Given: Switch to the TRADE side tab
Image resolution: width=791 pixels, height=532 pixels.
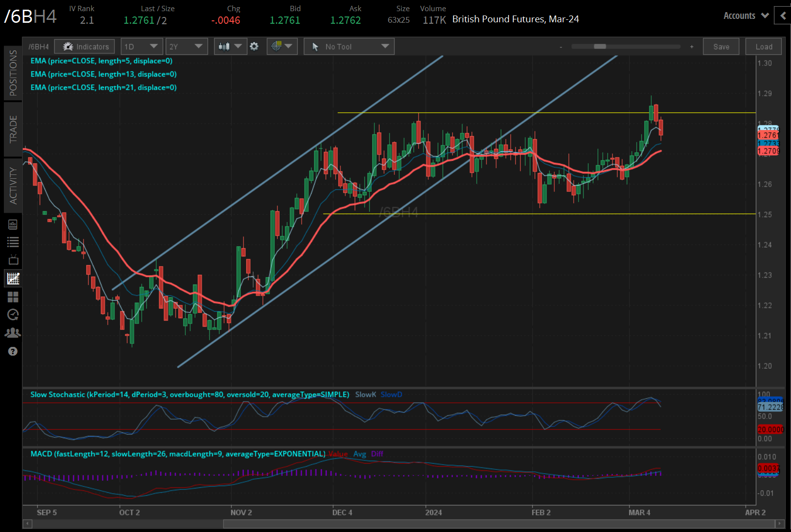Looking at the screenshot, I should pos(13,129).
